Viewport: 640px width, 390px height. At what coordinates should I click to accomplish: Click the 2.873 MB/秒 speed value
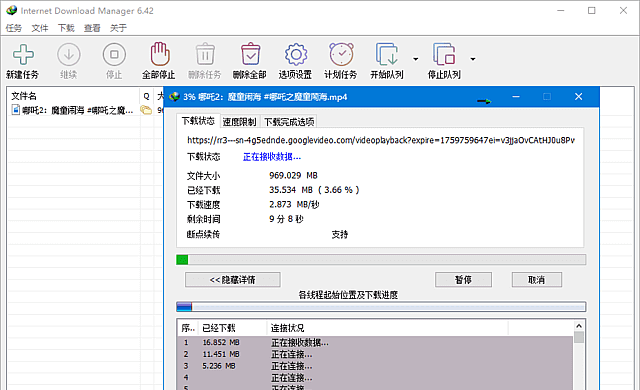tap(294, 204)
